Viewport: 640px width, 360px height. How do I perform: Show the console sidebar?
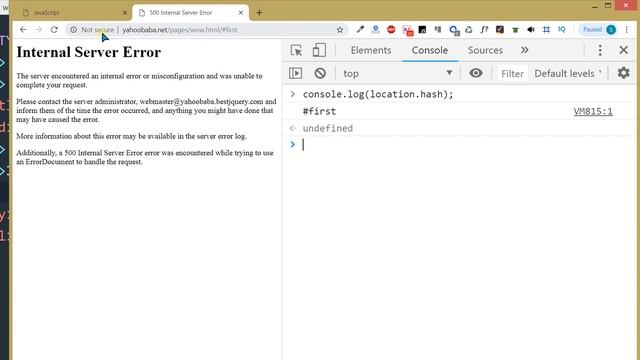(x=296, y=73)
